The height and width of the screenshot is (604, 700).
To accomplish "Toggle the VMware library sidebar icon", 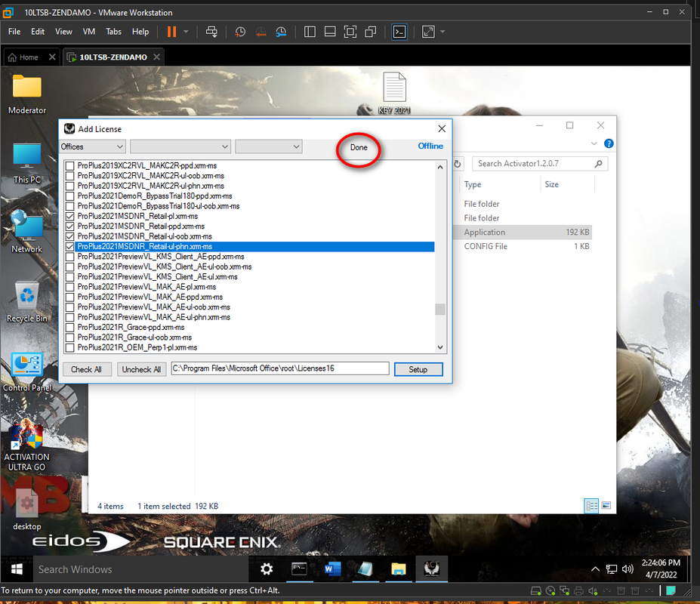I will [310, 32].
